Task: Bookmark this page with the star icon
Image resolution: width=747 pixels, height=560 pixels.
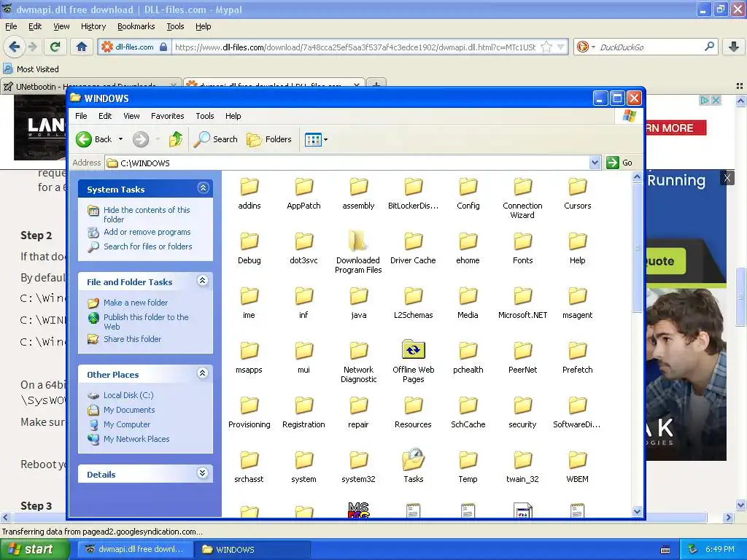Action: tap(546, 47)
